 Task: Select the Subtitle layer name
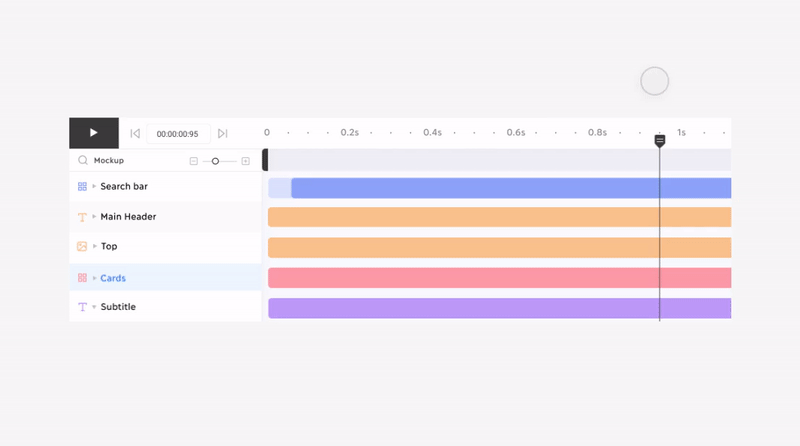point(118,307)
